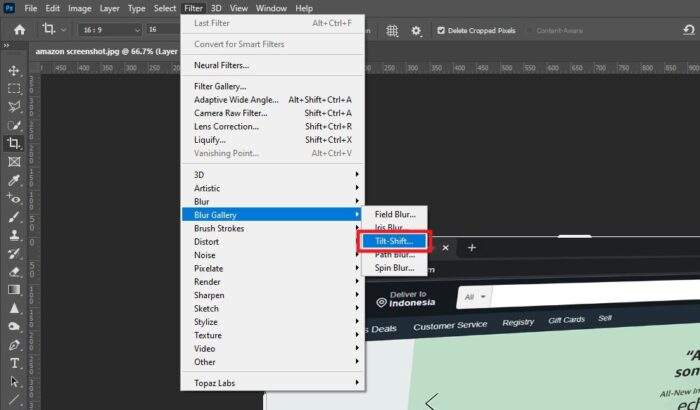Select the amazon screenshot.jpg document tab
Screen dimensions: 700x410
(x=106, y=51)
